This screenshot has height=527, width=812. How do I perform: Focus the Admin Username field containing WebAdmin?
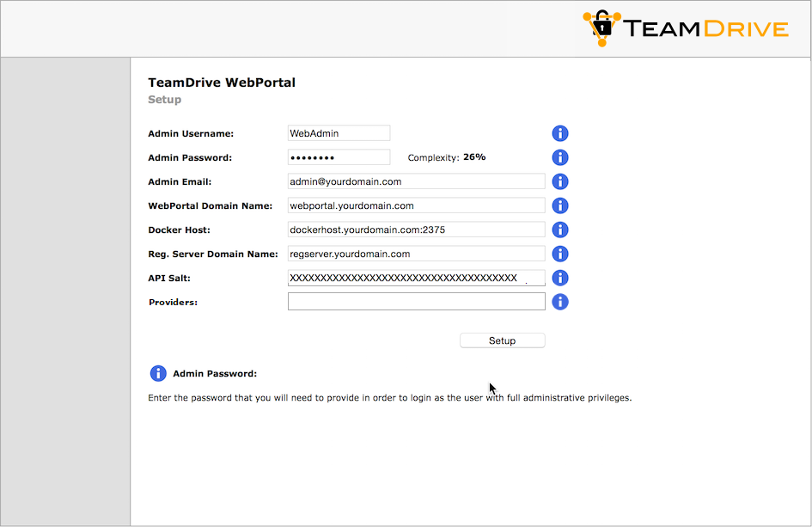[339, 133]
